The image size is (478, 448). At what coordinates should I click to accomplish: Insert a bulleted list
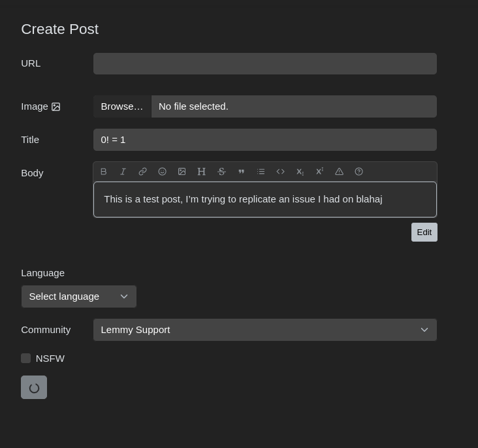pos(261,172)
